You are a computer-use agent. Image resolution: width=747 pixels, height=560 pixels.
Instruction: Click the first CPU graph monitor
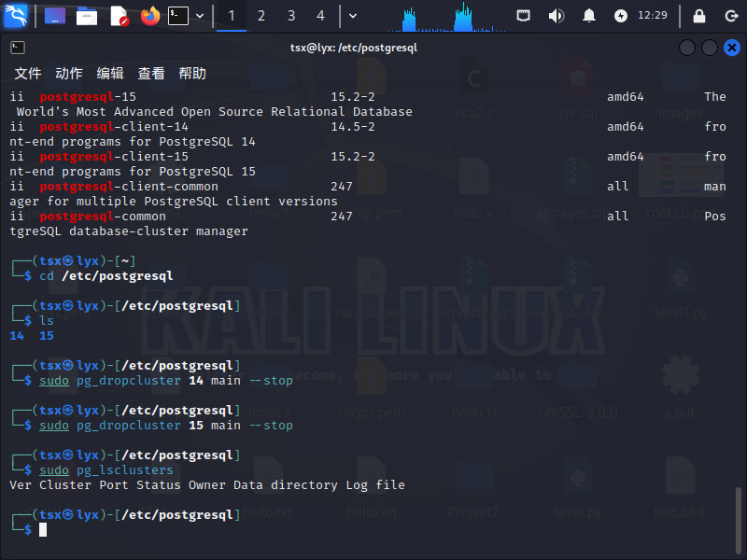(410, 18)
